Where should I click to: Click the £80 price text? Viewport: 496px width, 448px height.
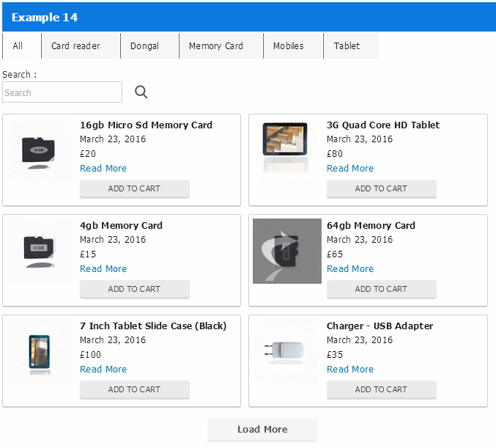tap(335, 154)
